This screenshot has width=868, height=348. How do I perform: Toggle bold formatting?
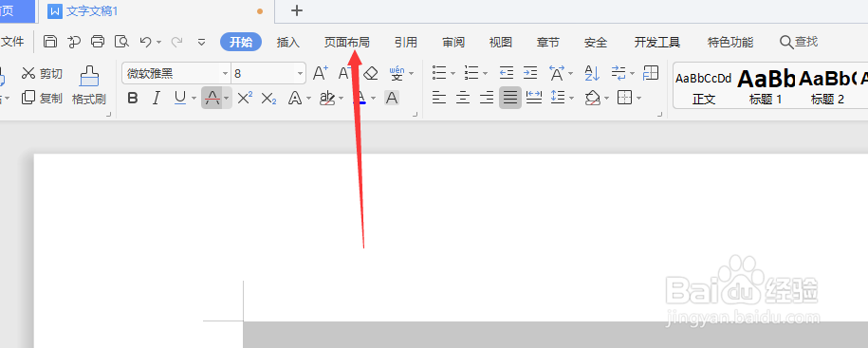click(132, 98)
